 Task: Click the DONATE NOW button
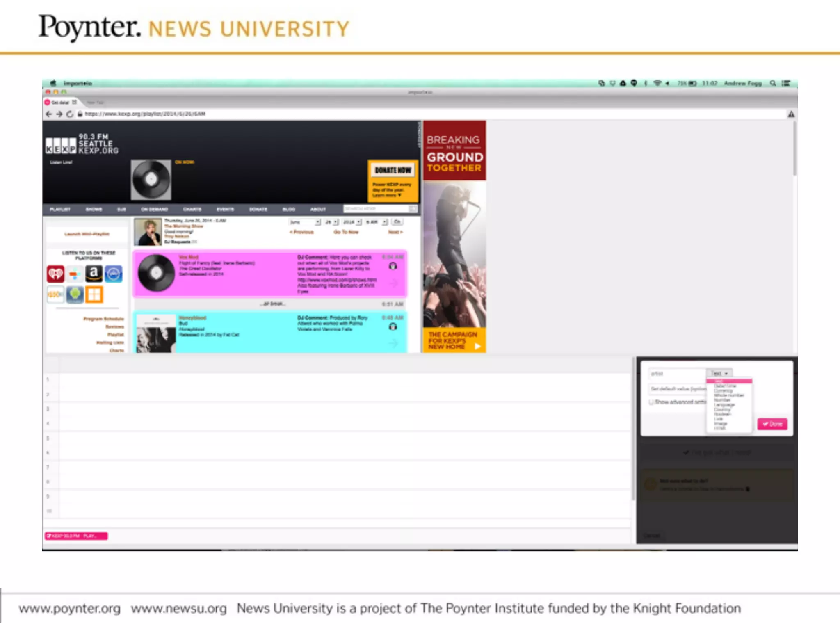tap(393, 170)
